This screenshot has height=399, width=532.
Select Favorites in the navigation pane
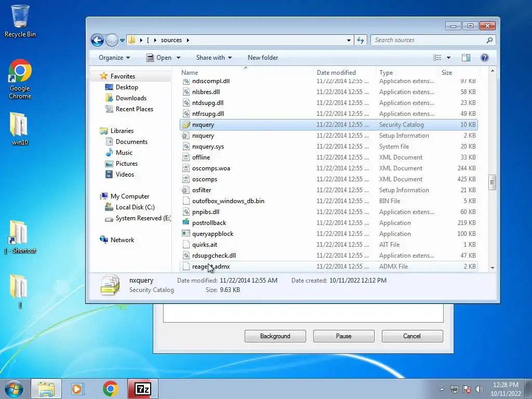[x=123, y=76]
